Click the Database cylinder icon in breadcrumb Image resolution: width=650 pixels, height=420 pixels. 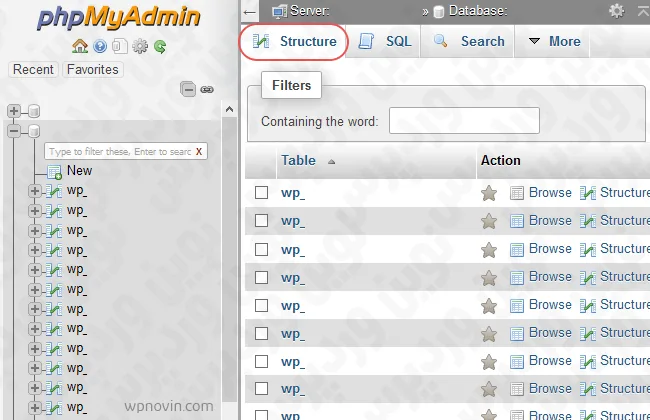point(439,12)
